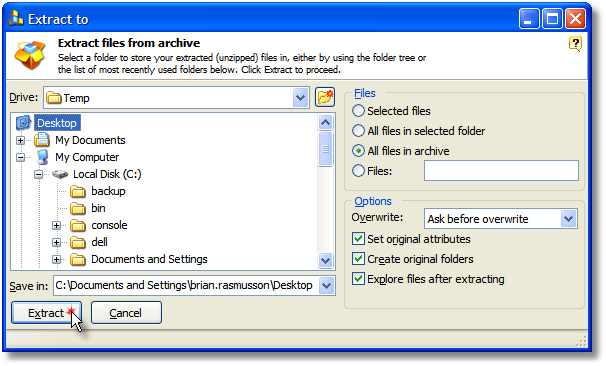The width and height of the screenshot is (606, 366).
Task: Click the new folder icon beside Drive
Action: click(x=325, y=97)
